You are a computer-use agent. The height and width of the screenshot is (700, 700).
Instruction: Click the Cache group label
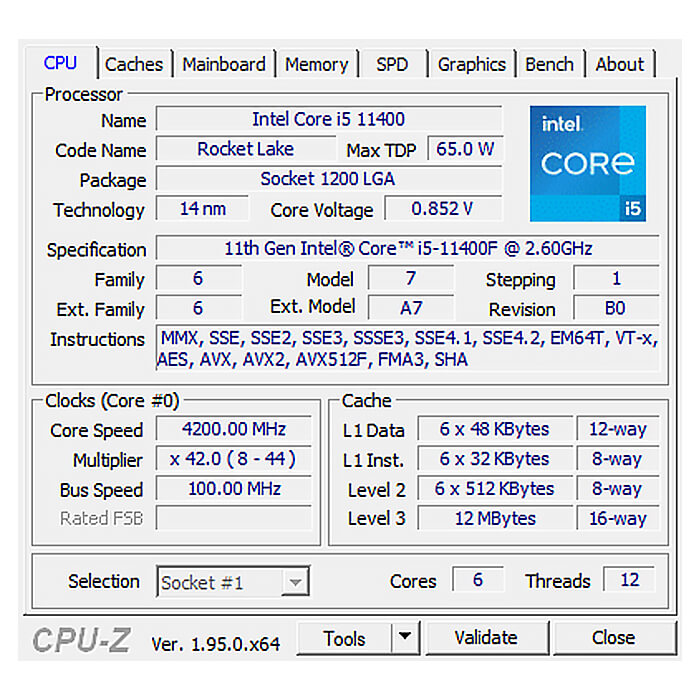(367, 400)
